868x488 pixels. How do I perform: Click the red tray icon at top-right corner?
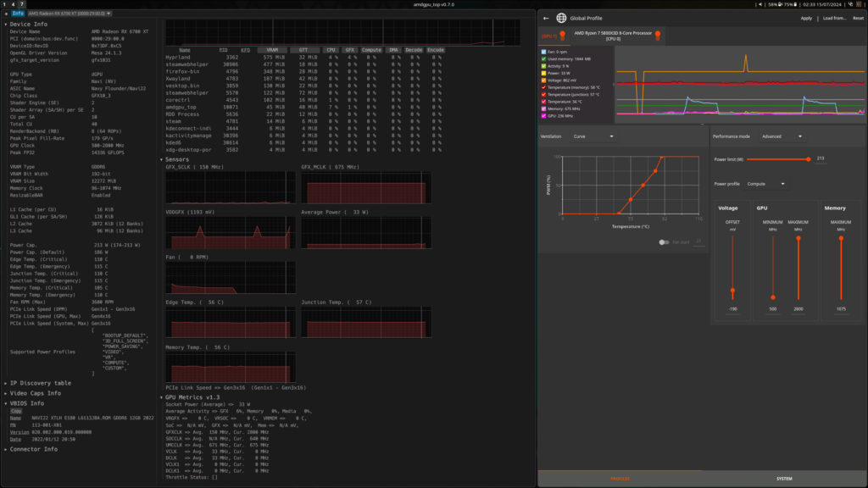click(860, 4)
